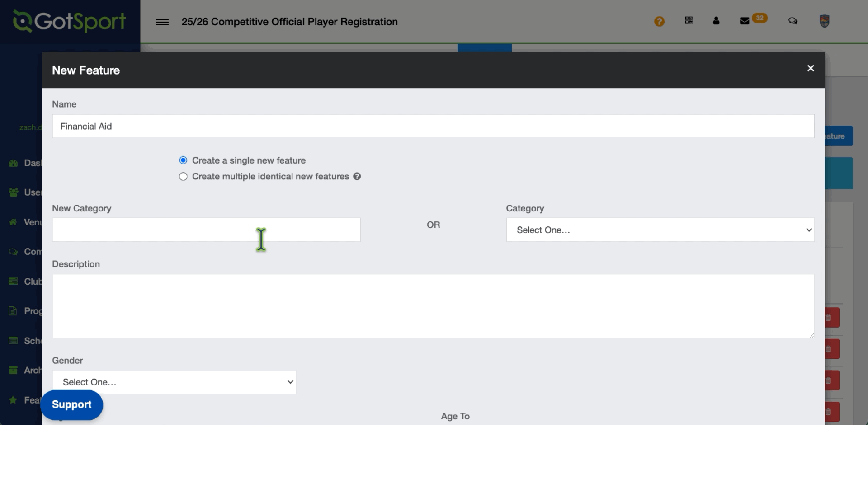
Task: Close the New Feature dialog
Action: [811, 68]
